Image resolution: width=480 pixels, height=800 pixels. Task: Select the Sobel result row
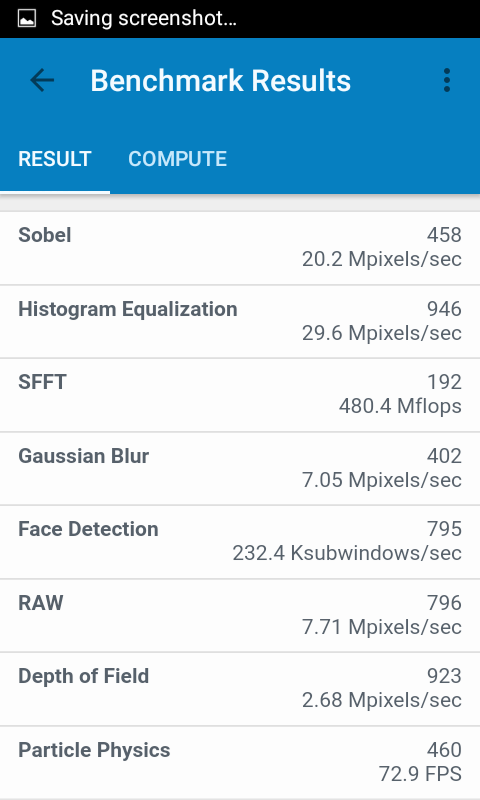tap(240, 248)
